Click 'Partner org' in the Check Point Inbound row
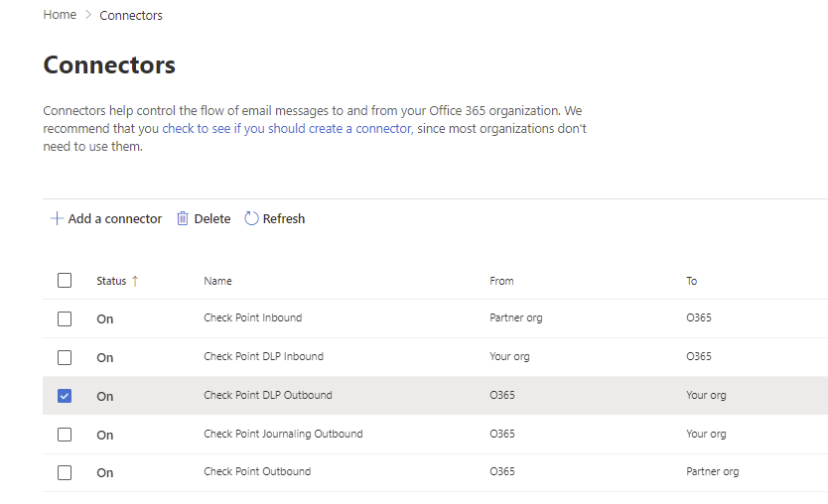This screenshot has height=504, width=828. pyautogui.click(x=516, y=317)
